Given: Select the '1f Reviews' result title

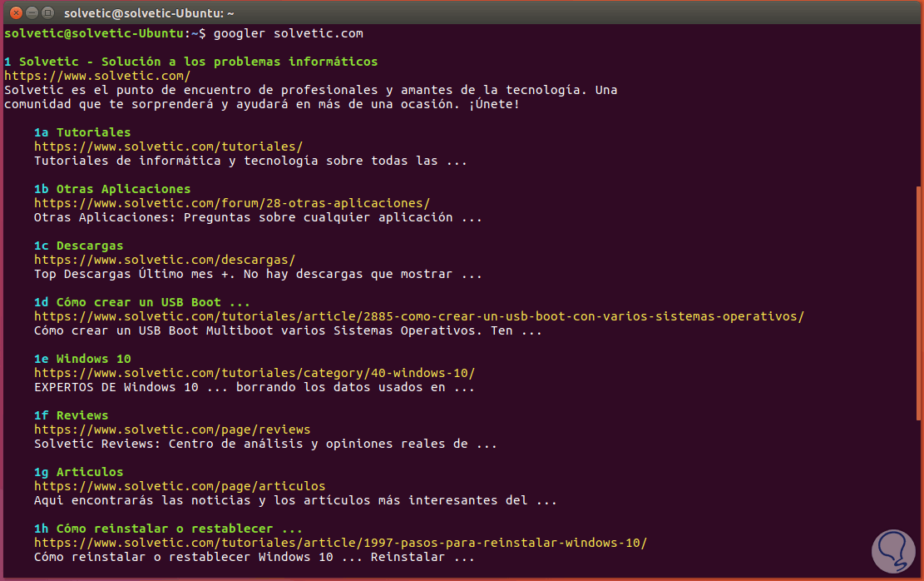Looking at the screenshot, I should coord(72,415).
